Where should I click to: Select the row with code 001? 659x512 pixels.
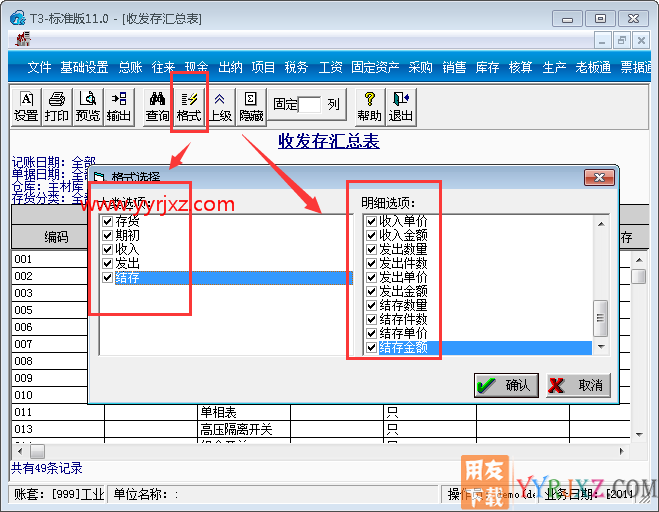pos(50,259)
